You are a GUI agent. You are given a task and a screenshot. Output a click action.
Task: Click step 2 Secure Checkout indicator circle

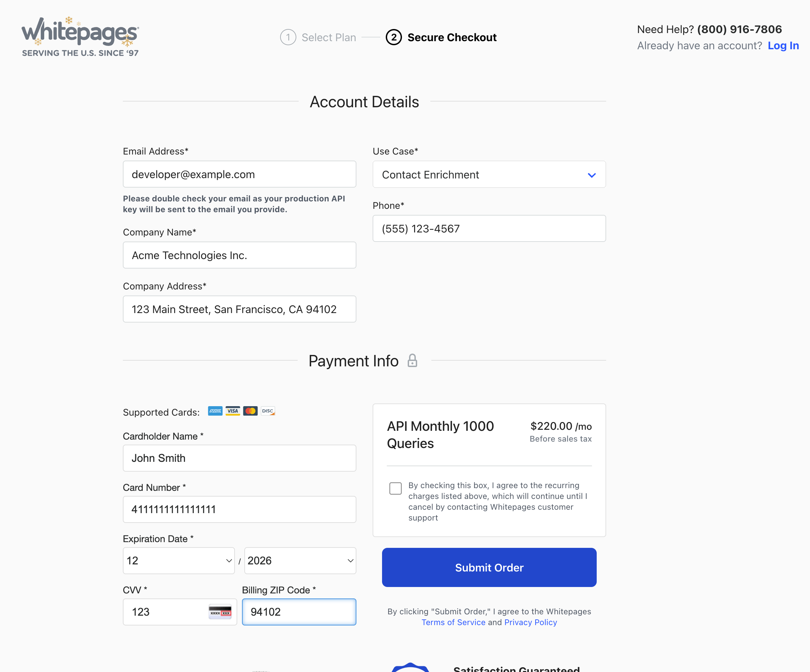click(x=394, y=37)
